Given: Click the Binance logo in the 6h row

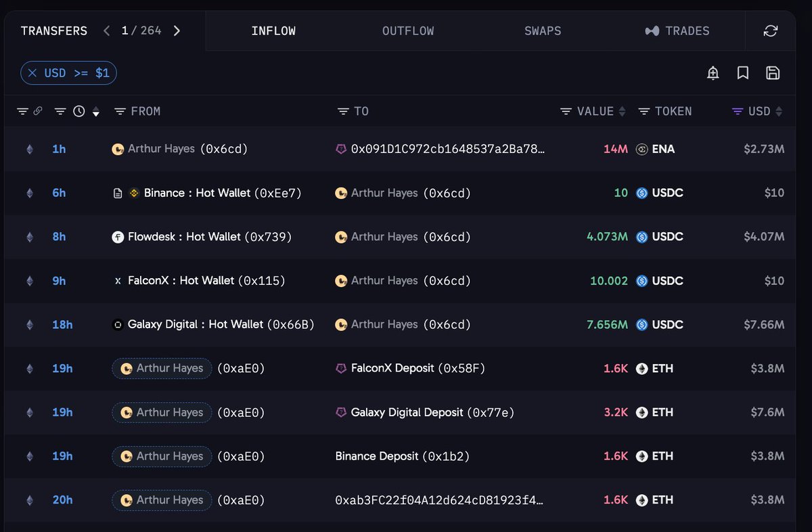Looking at the screenshot, I should point(134,193).
